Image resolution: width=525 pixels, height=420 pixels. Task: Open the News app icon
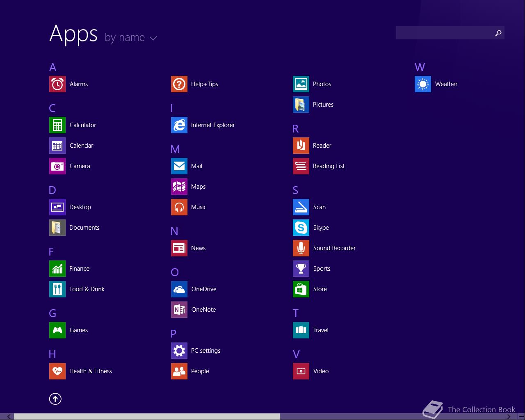point(179,248)
